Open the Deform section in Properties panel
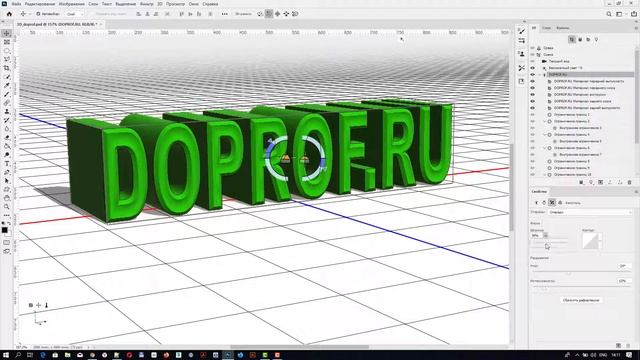This screenshot has width=640, height=360. 544,202
